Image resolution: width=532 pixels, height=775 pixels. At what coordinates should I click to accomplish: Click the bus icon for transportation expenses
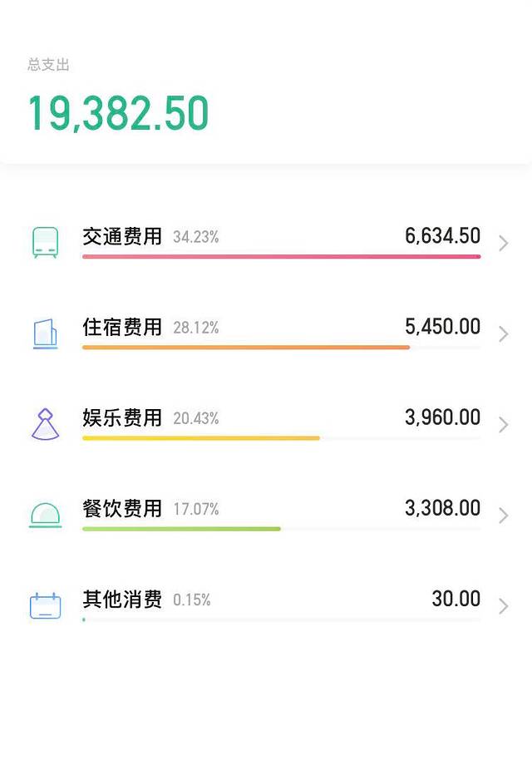pyautogui.click(x=45, y=242)
